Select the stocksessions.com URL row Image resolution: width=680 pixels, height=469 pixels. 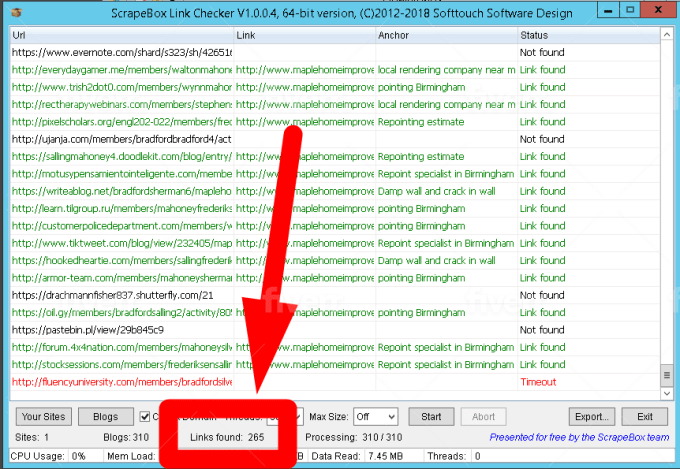(x=335, y=365)
